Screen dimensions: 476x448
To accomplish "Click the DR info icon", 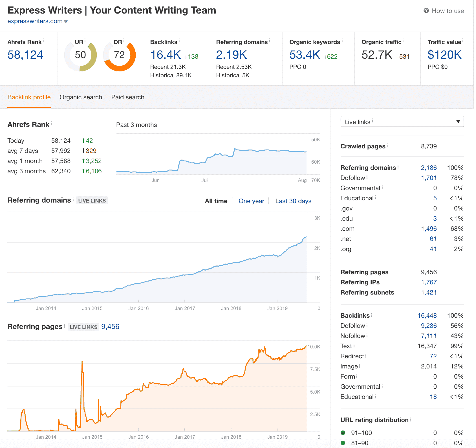I will [x=124, y=40].
